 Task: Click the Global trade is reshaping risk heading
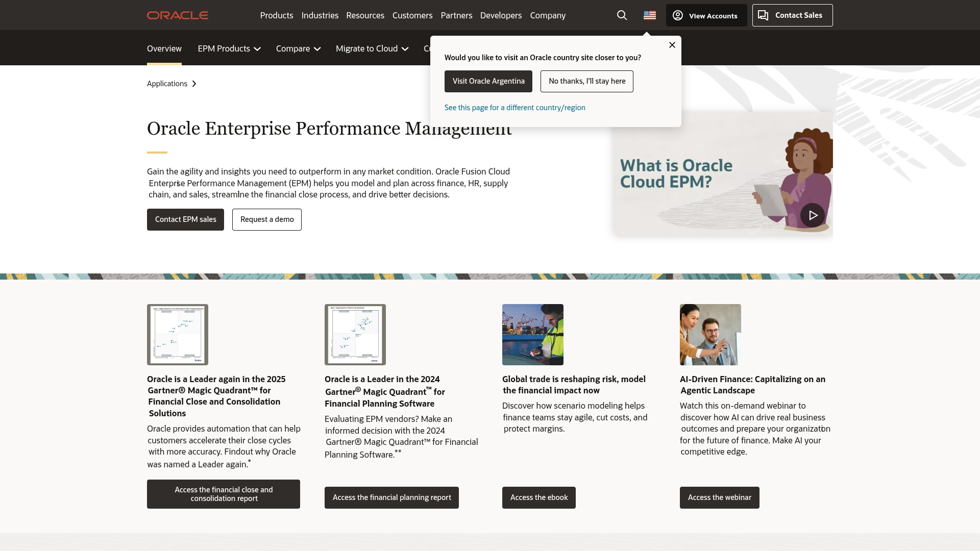pyautogui.click(x=574, y=385)
